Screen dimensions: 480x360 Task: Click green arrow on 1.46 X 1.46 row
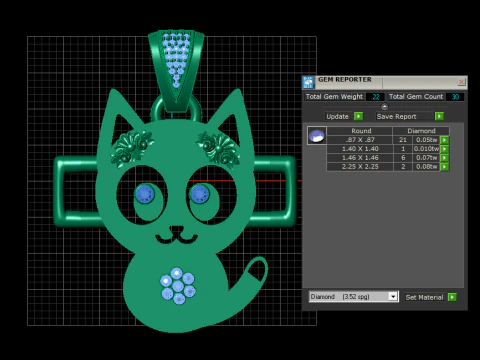[x=444, y=158]
